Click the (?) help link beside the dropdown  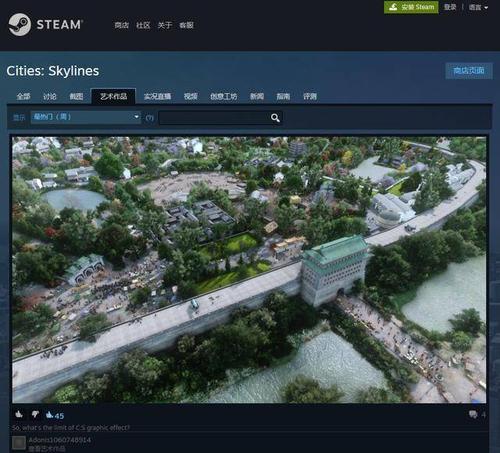149,118
